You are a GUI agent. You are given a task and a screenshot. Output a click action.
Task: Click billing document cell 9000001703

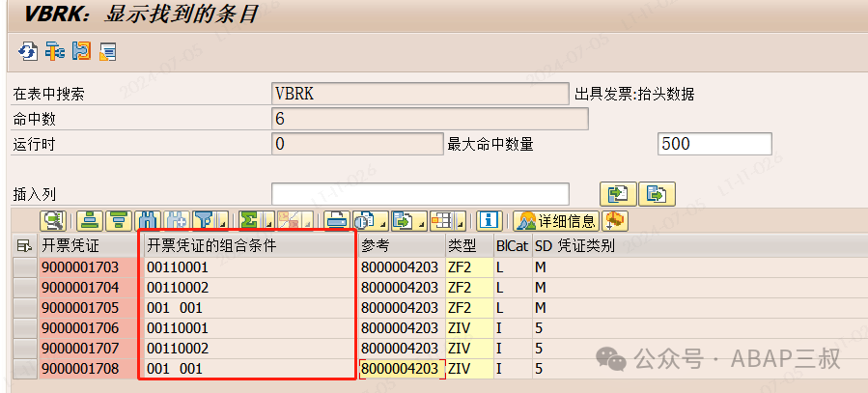click(91, 267)
